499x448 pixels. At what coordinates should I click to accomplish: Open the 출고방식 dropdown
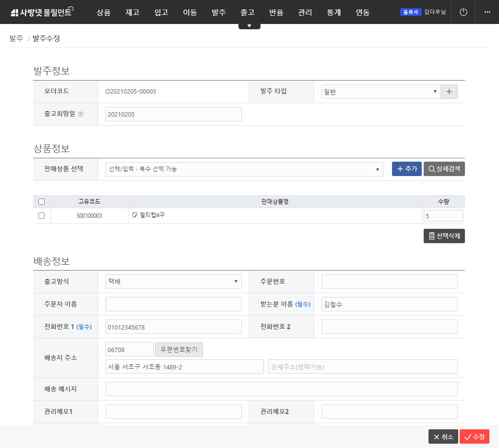[173, 282]
